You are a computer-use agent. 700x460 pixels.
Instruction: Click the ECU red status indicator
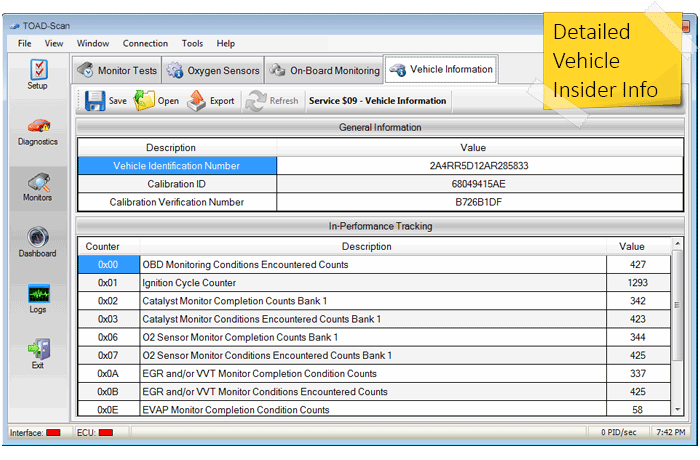tap(106, 432)
